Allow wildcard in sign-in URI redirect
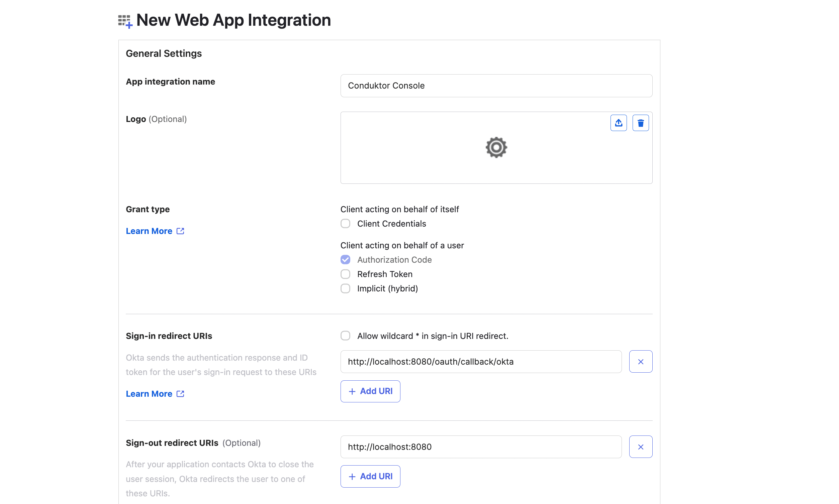This screenshot has height=504, width=839. click(345, 336)
